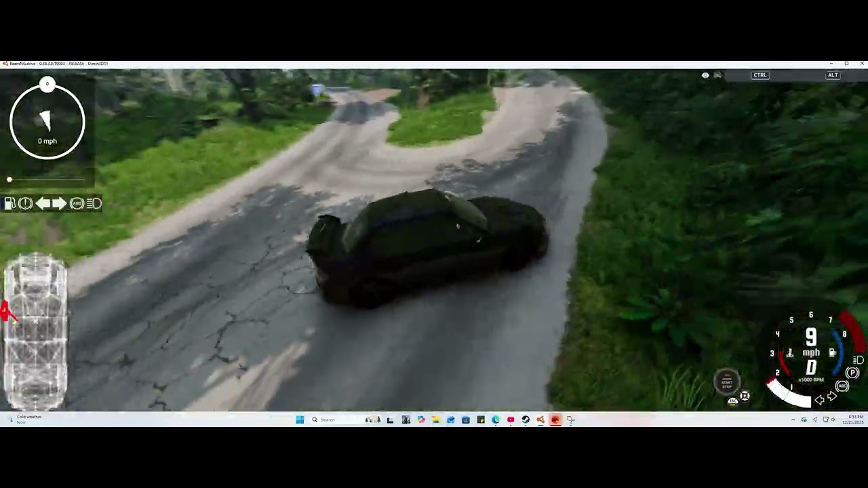Viewport: 868px width, 488px height.
Task: Click the CTRL key hint badge
Action: 760,75
